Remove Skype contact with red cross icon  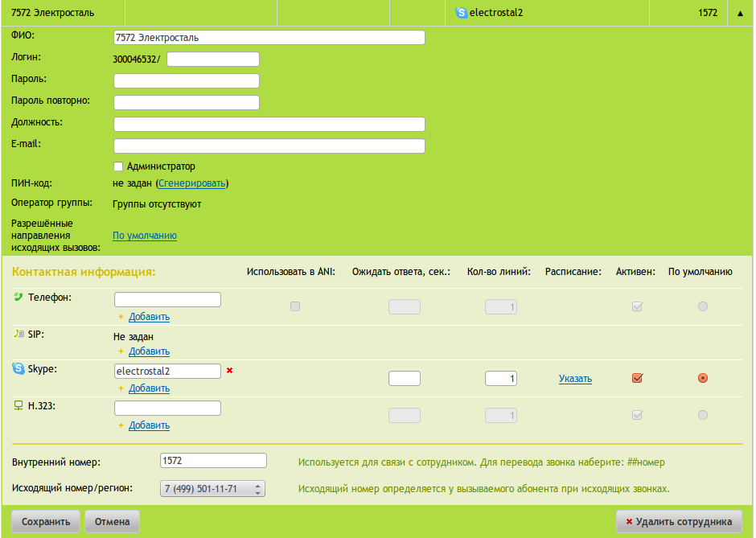coord(229,371)
